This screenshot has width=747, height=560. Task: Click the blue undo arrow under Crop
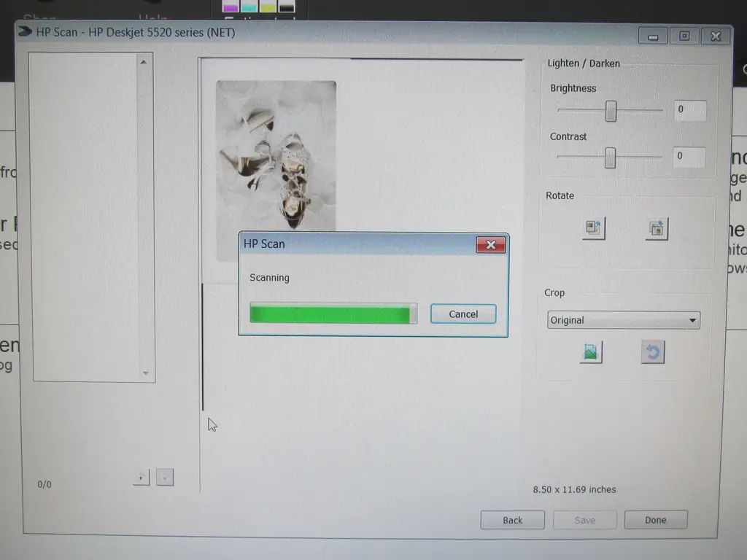click(653, 352)
